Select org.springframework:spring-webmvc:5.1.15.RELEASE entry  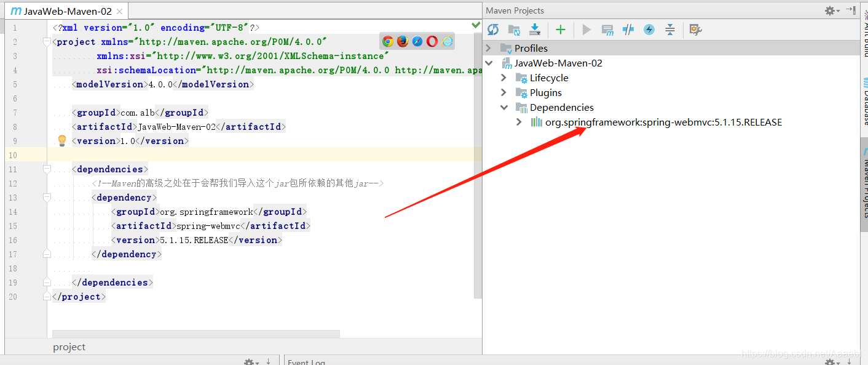point(663,122)
